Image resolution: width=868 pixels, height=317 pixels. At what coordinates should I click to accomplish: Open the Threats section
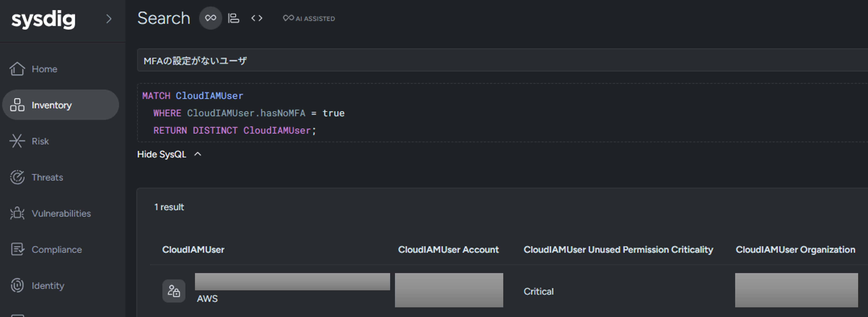(x=47, y=177)
